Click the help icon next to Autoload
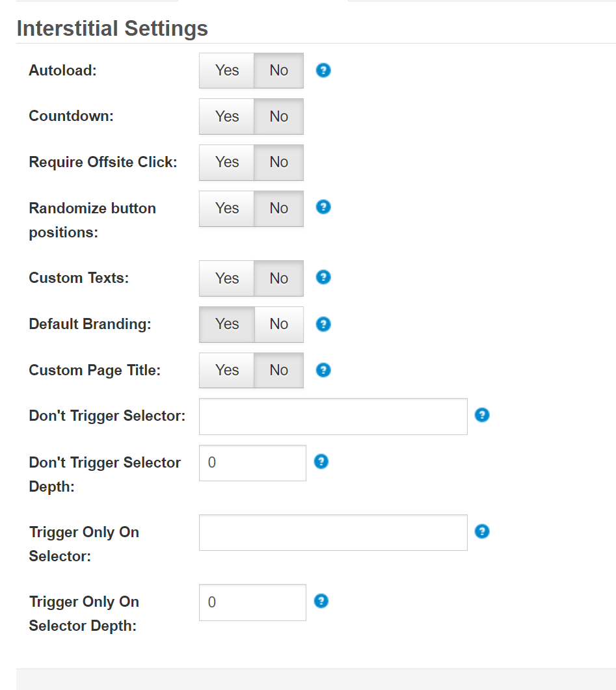 pyautogui.click(x=323, y=70)
